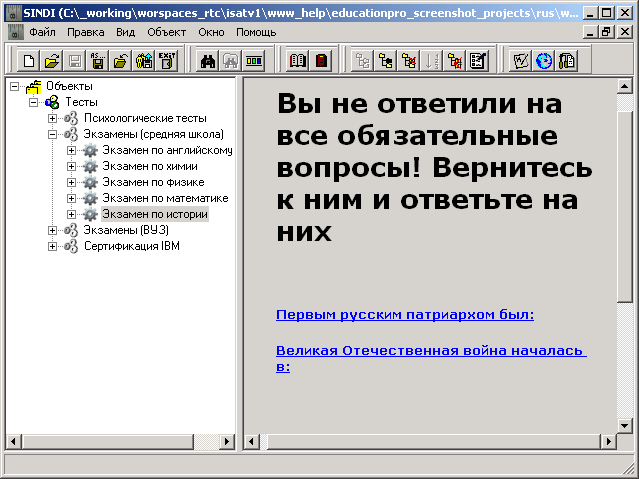Expand the Сертификация IBM node
This screenshot has width=639, height=479.
52,247
